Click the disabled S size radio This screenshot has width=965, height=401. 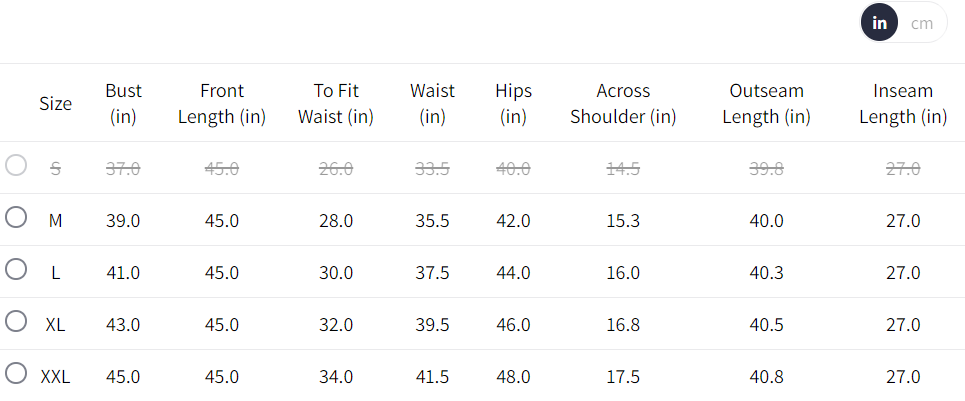click(16, 165)
